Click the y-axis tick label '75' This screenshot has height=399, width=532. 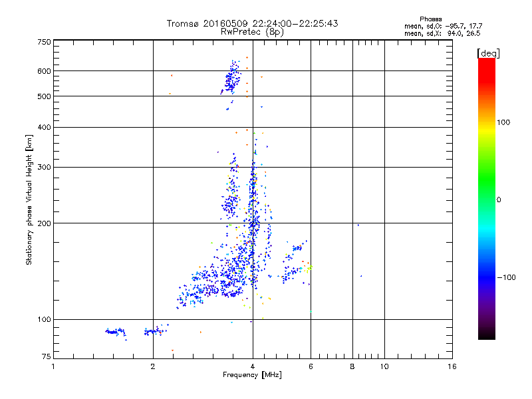coord(47,356)
